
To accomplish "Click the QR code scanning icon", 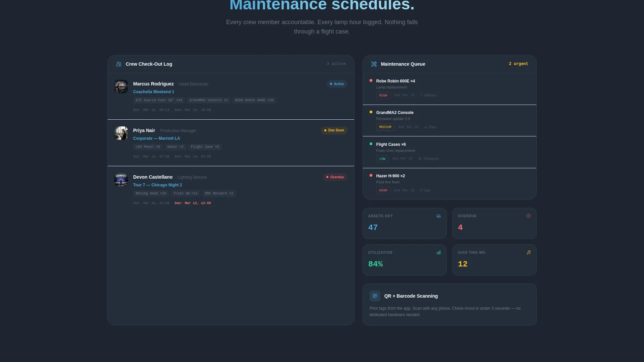I will coord(375,296).
